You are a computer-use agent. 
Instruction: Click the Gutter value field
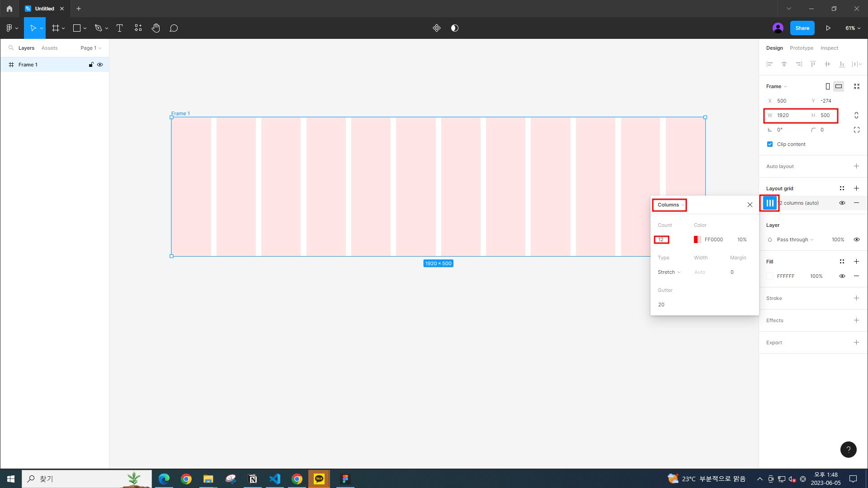661,305
